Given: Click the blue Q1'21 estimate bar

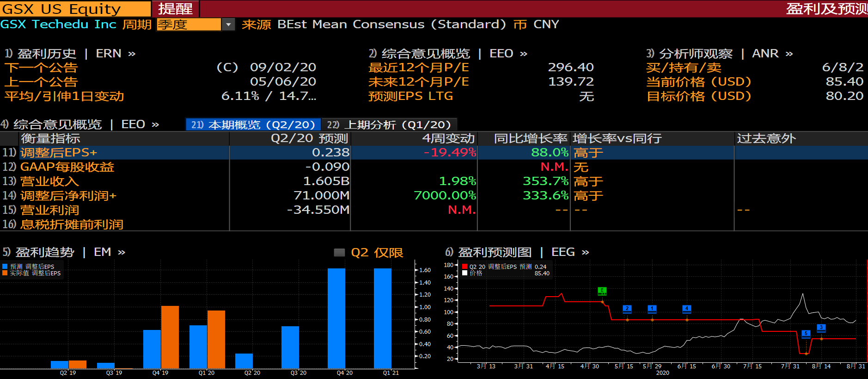Looking at the screenshot, I should pyautogui.click(x=383, y=318).
